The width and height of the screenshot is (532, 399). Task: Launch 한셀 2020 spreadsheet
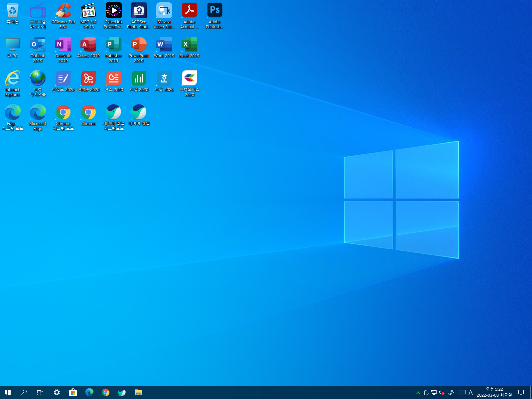(x=139, y=81)
